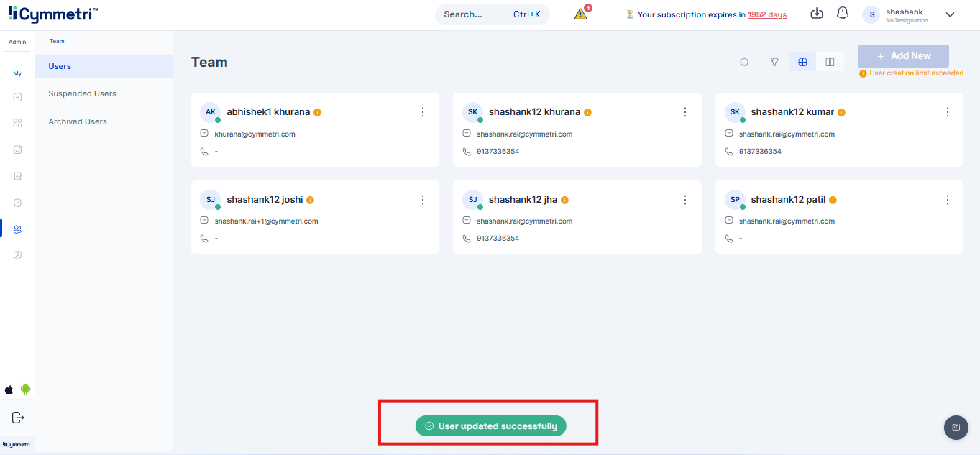Image resolution: width=980 pixels, height=455 pixels.
Task: Click the logout icon in sidebar
Action: pyautogui.click(x=18, y=418)
